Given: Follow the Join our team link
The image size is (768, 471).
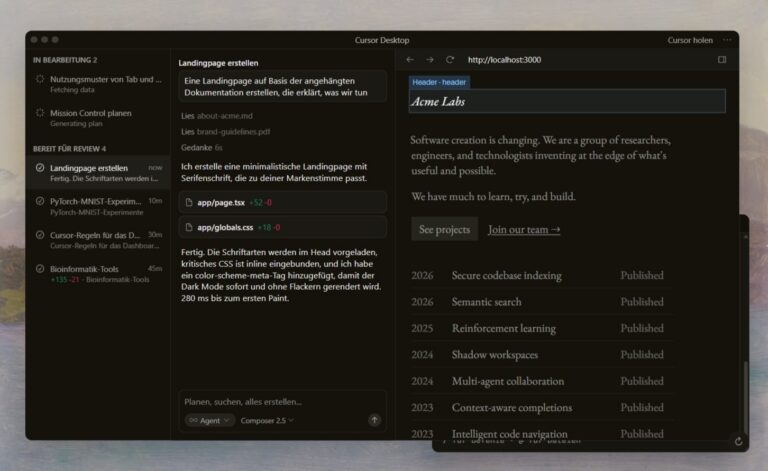Looking at the screenshot, I should click(x=524, y=229).
